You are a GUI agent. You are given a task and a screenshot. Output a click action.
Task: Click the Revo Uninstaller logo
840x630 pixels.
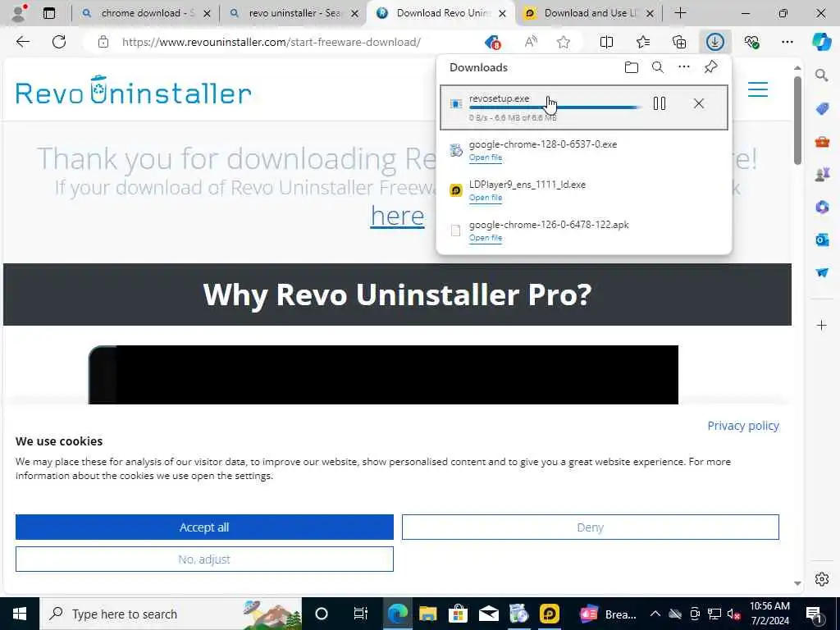tap(134, 90)
